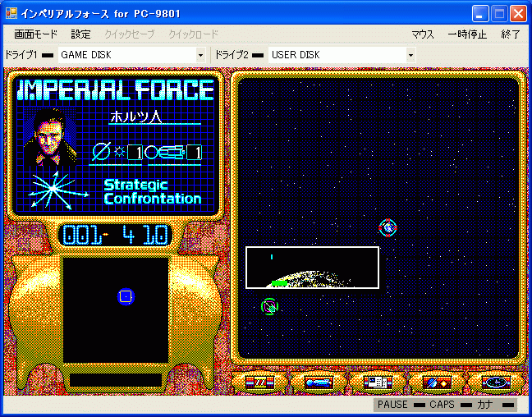Close the emulator window
This screenshot has height=417, width=532.
(518, 14)
